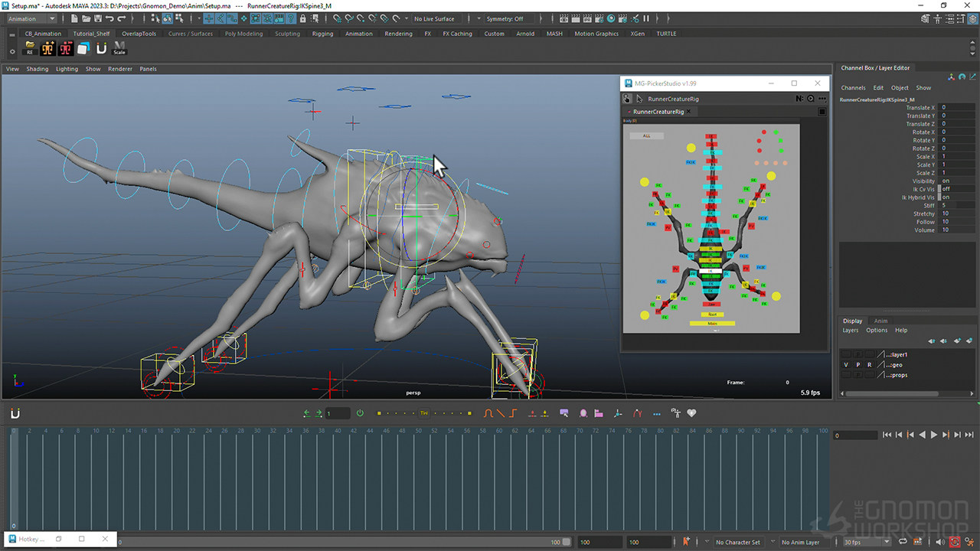Click the stepped tangent icon near playback controls
Screen dimensions: 980x551
click(x=511, y=412)
